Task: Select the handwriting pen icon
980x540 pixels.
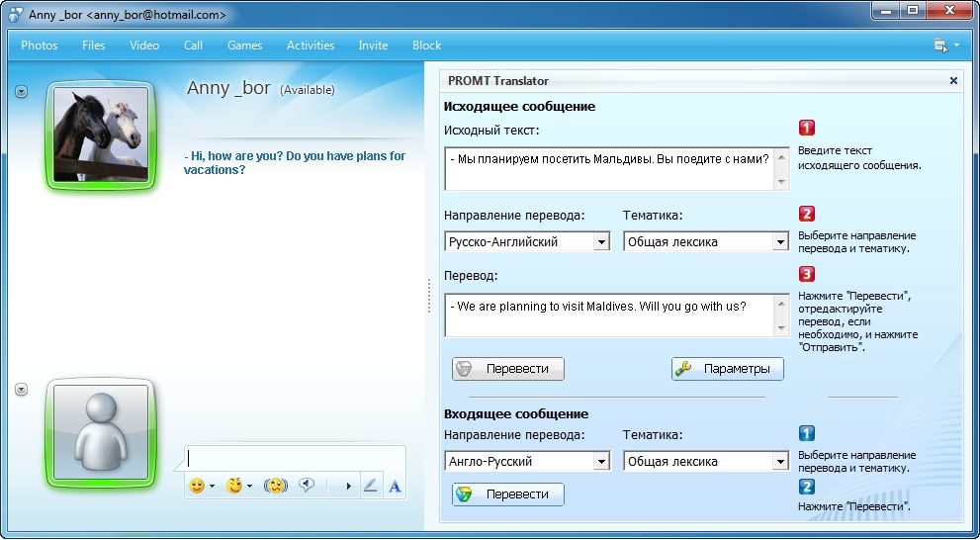Action: click(370, 486)
